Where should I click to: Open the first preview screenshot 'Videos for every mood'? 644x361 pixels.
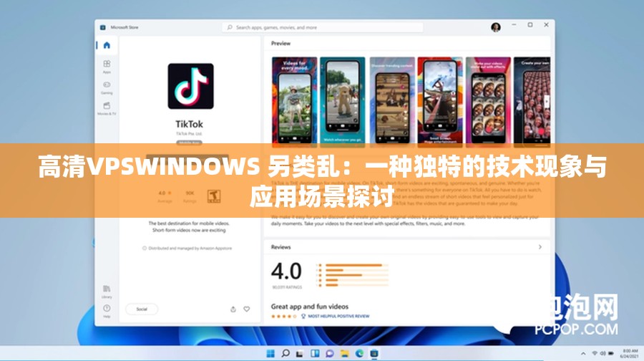295,102
